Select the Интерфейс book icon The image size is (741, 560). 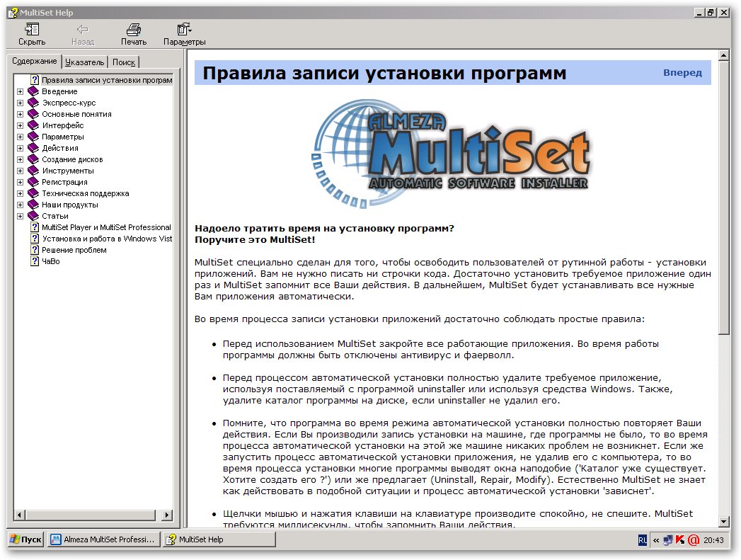(33, 125)
